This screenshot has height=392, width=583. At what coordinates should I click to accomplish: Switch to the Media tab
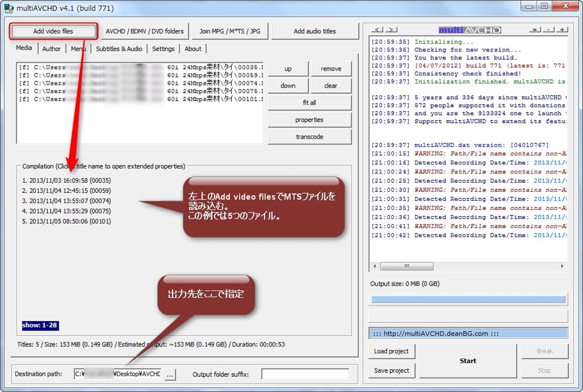pos(24,48)
